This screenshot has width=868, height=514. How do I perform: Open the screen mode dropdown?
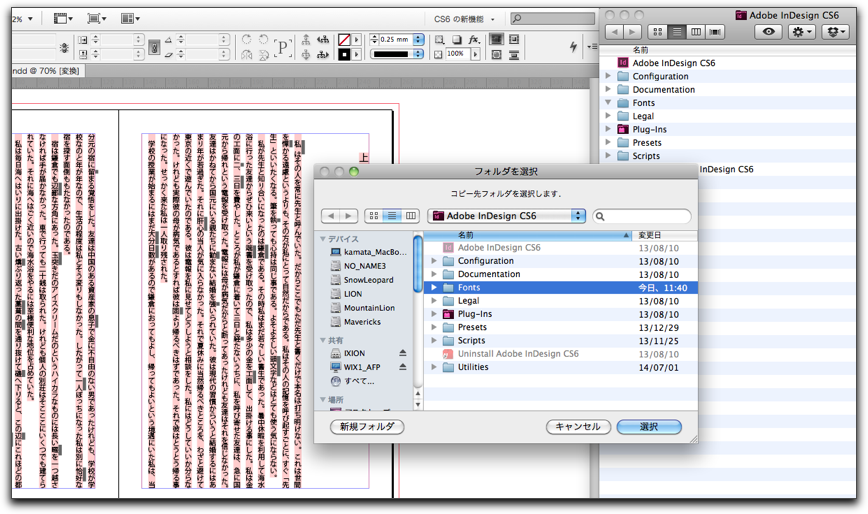[97, 18]
